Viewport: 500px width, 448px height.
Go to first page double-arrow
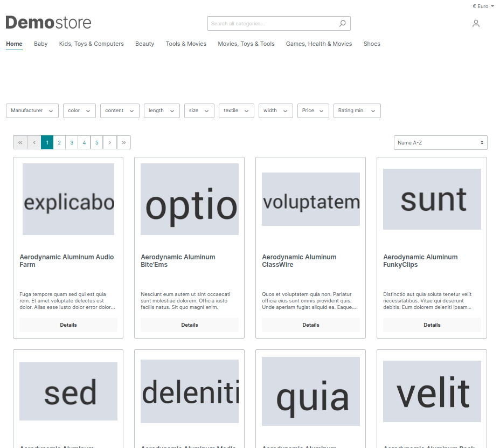(x=20, y=143)
